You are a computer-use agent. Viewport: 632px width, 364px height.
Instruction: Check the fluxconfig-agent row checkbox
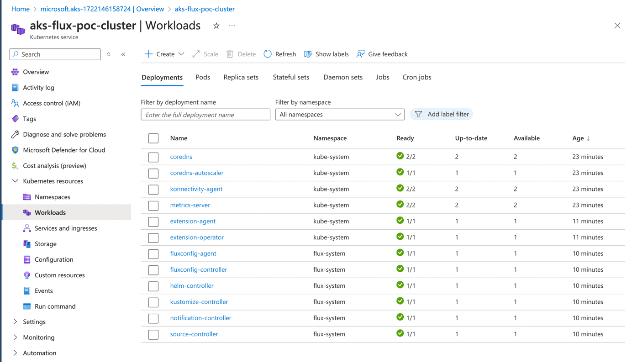tap(153, 254)
